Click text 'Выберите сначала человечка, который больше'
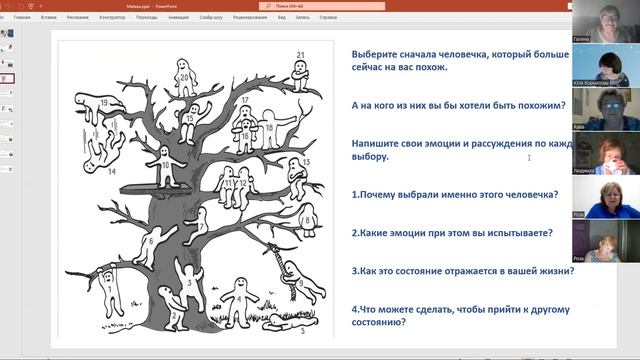640x360 pixels. [460, 54]
